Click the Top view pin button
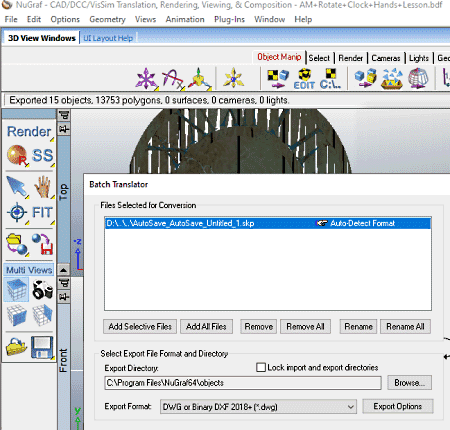The width and height of the screenshot is (450, 430). pos(64,128)
